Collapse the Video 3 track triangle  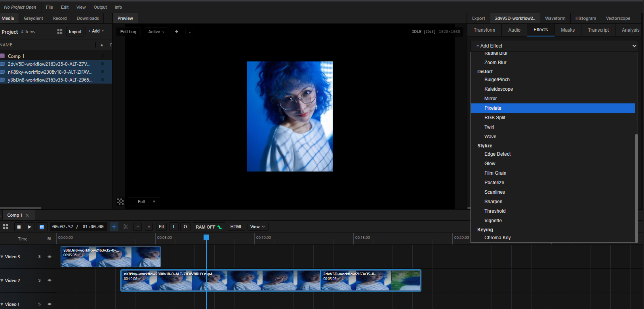point(2,257)
